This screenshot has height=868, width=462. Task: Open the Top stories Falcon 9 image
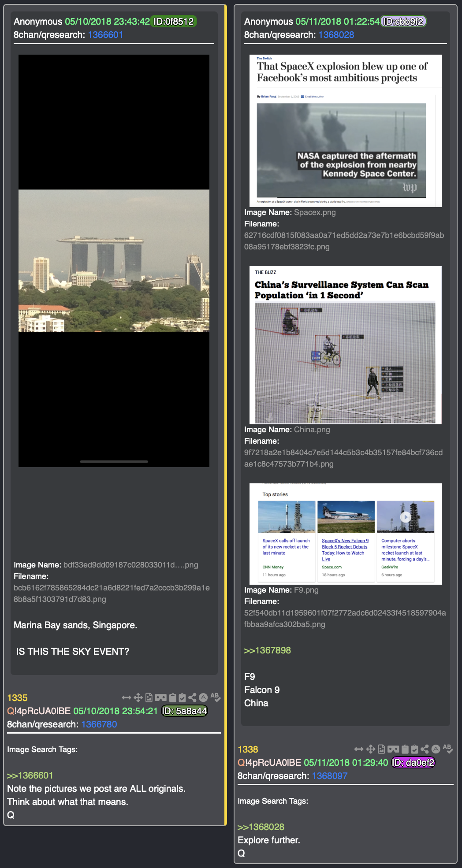click(x=346, y=534)
